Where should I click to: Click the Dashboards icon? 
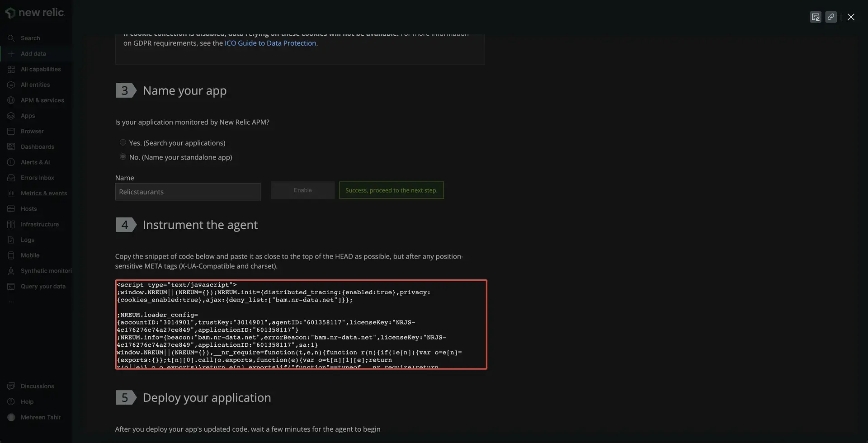pos(11,147)
